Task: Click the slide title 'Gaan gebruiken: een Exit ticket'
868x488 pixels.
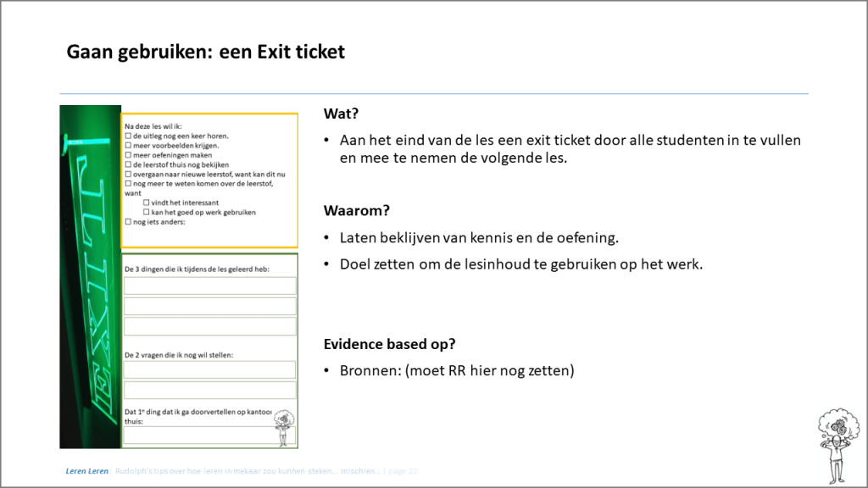Action: click(206, 53)
